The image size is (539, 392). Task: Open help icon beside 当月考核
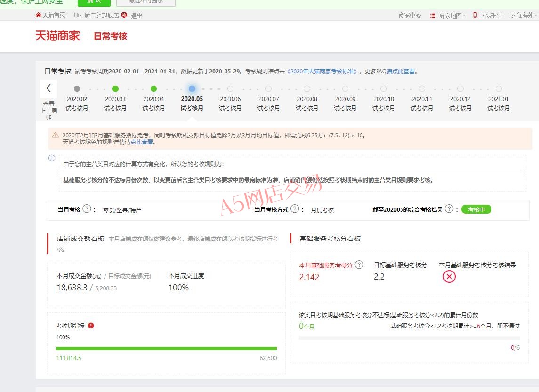pos(87,209)
